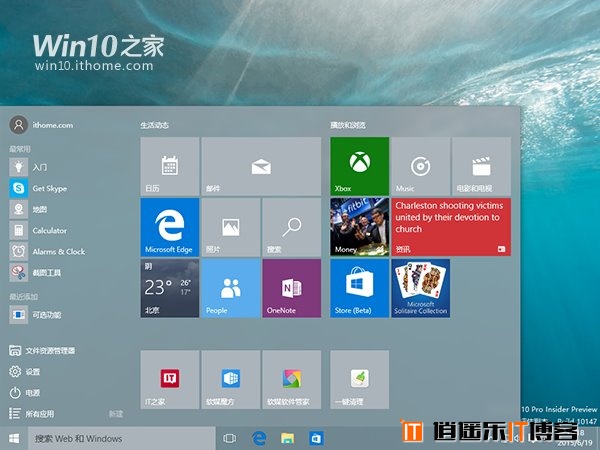Launch the OneNote tile
Image resolution: width=600 pixels, height=450 pixels.
coord(292,288)
